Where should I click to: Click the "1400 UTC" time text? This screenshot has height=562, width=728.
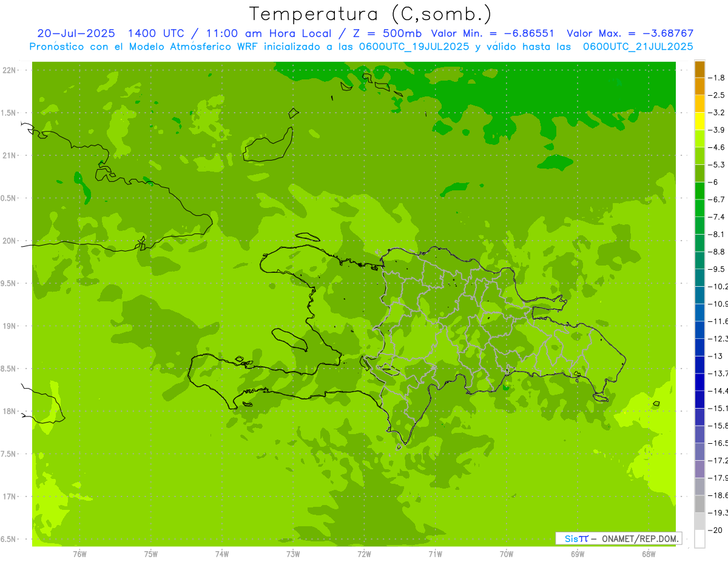point(155,33)
